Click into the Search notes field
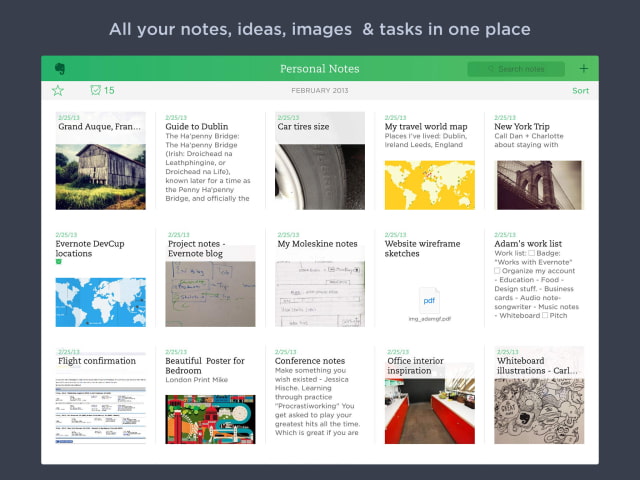This screenshot has width=640, height=480. (520, 69)
